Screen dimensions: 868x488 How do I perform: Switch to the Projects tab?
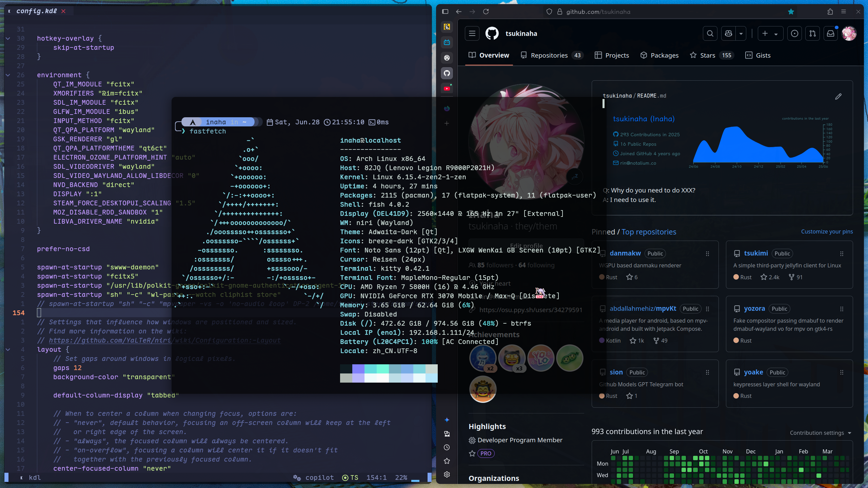click(x=612, y=55)
